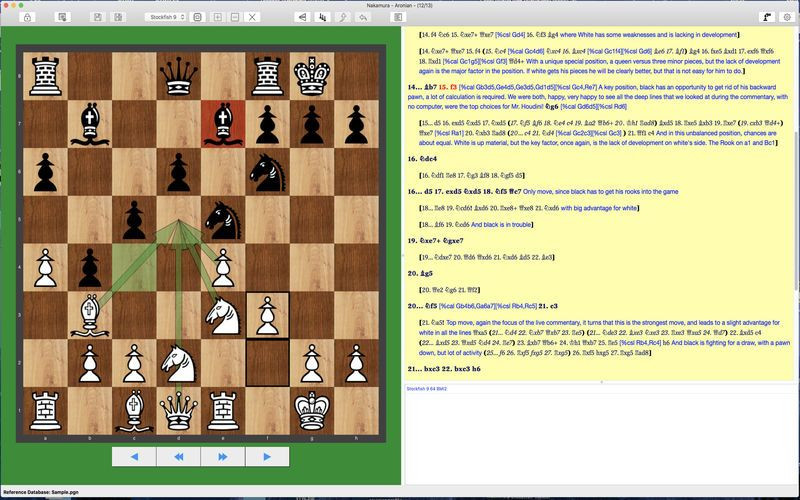Jump to game start with double-left arrows

[x=179, y=457]
